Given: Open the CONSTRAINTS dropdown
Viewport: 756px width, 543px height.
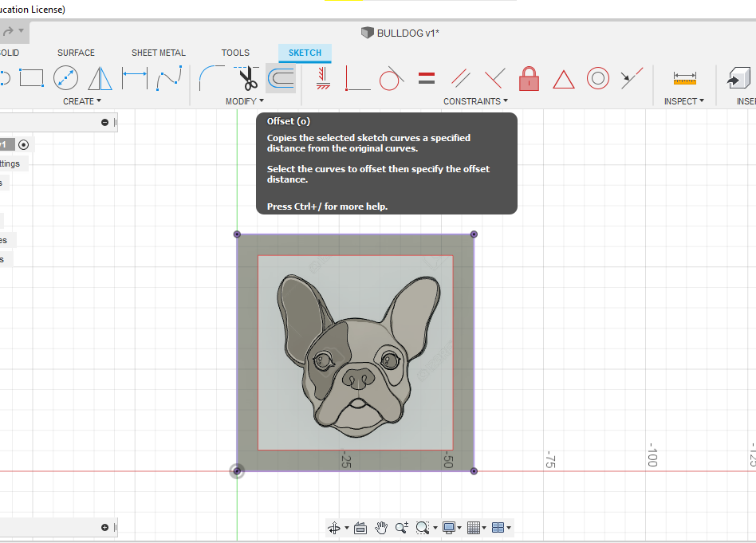Looking at the screenshot, I should [x=475, y=100].
